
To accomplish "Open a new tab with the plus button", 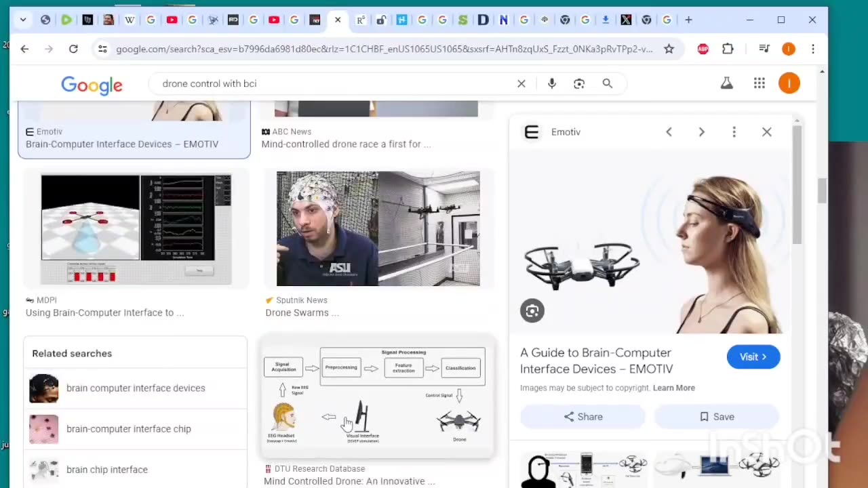I will pos(688,20).
